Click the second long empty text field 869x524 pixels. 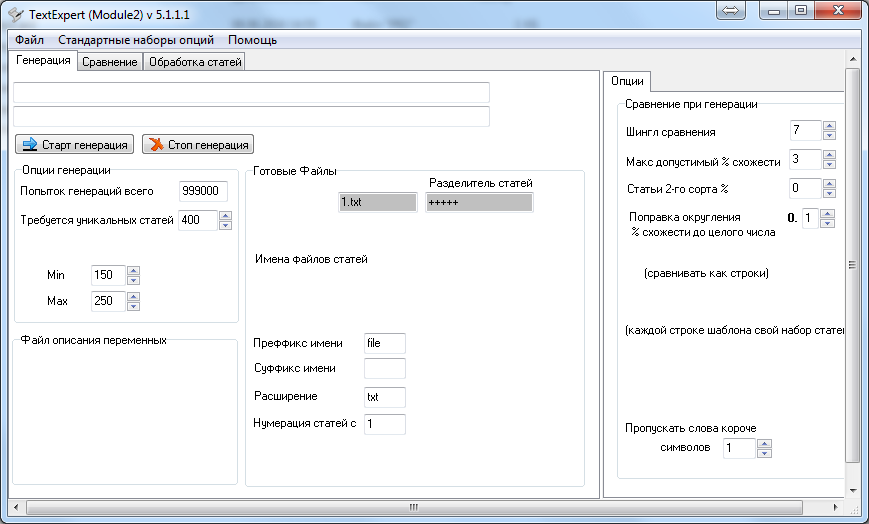point(252,116)
